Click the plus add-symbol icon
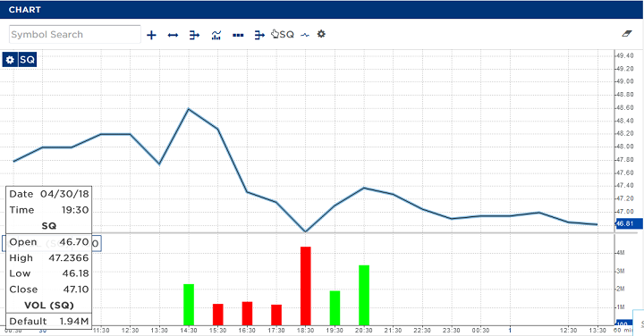 point(151,35)
